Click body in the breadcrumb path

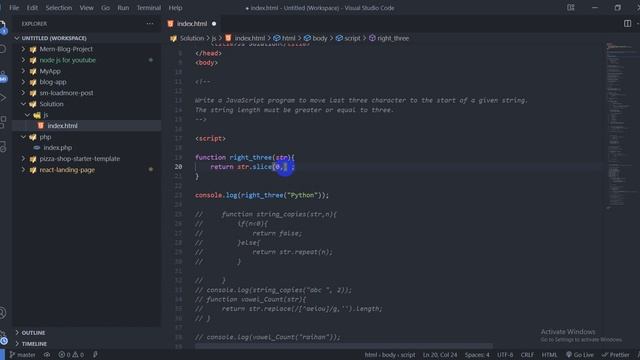320,38
